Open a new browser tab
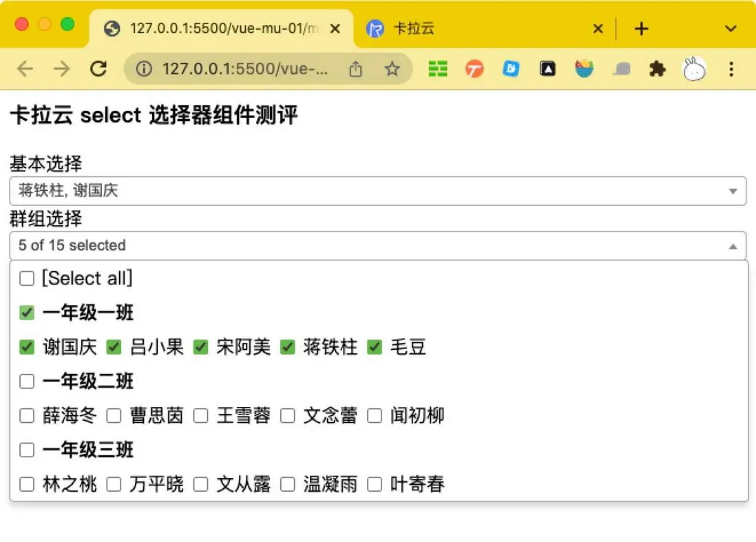This screenshot has width=756, height=542. [x=641, y=28]
